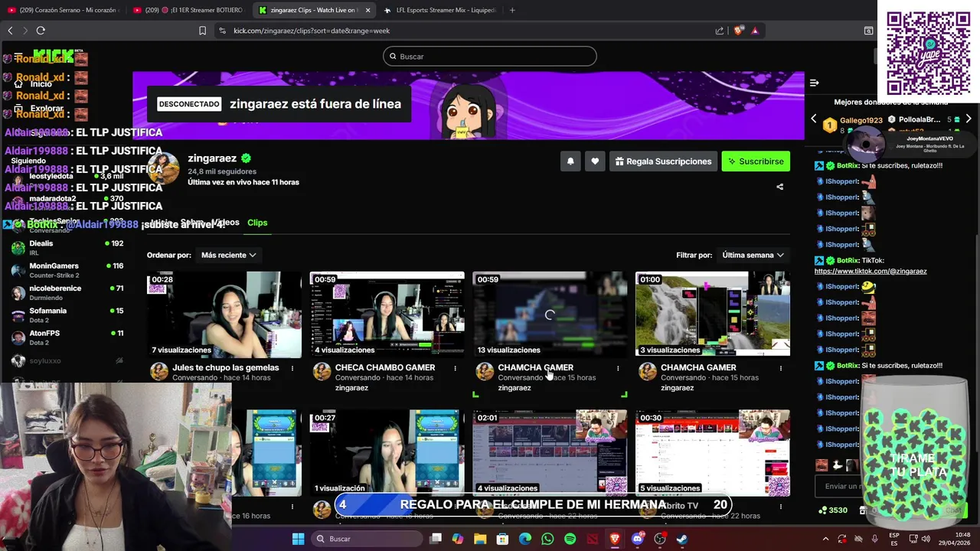980x551 pixels.
Task: Click the browser address bar URL
Action: (x=312, y=31)
